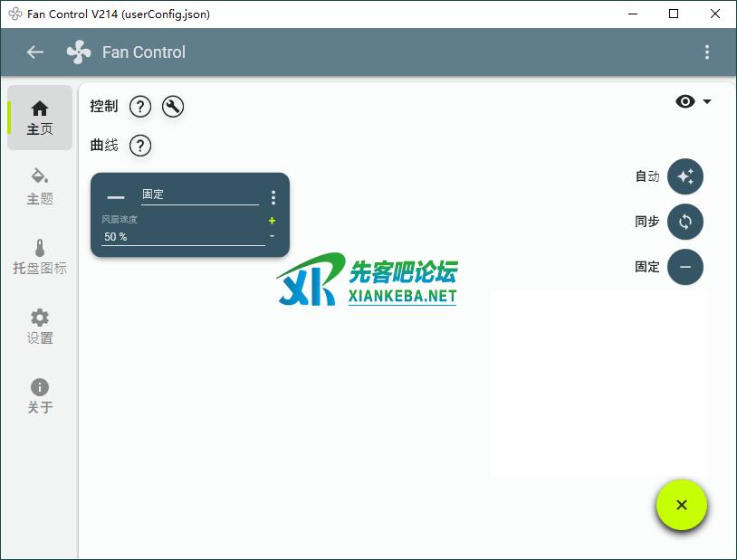
Task: Click the wrench icon next to 控制
Action: (x=173, y=107)
